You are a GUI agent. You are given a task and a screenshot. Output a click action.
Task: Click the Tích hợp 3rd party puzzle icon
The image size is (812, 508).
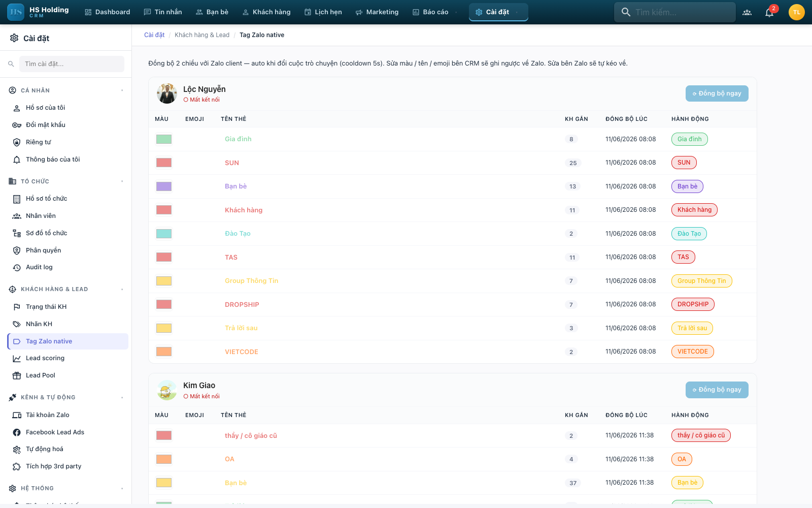pyautogui.click(x=17, y=466)
